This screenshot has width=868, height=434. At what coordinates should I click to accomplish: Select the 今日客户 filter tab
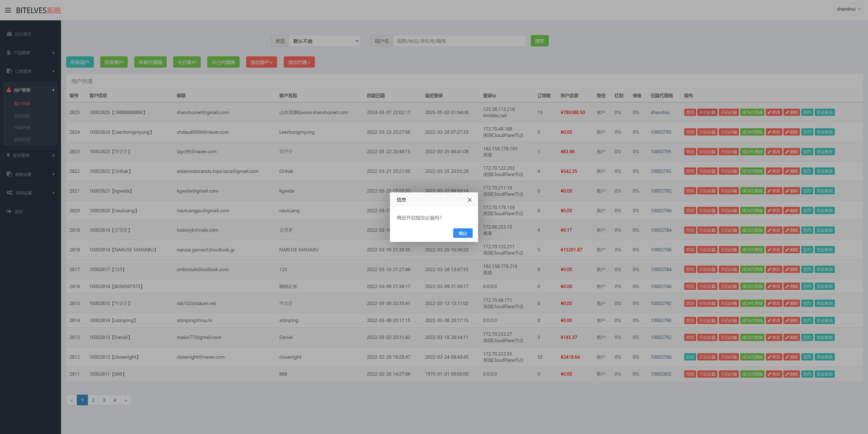point(187,62)
